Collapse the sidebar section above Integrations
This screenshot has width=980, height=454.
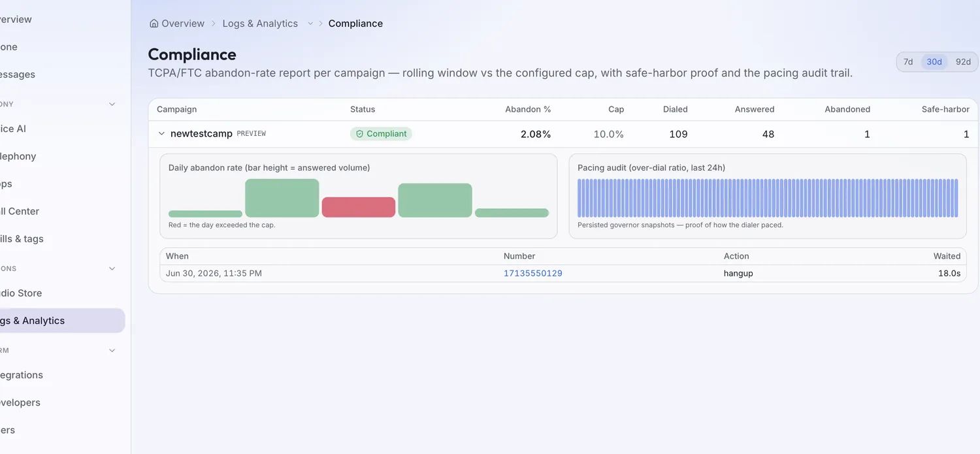pyautogui.click(x=112, y=350)
